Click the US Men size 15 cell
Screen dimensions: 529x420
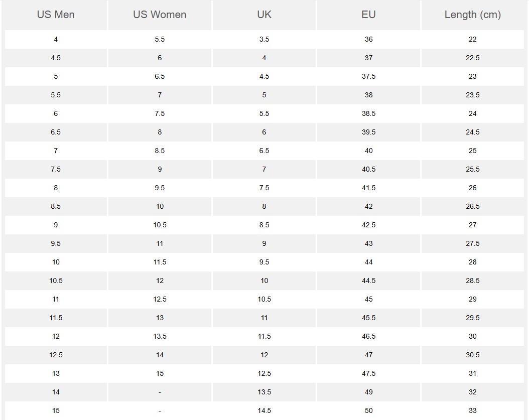point(56,410)
